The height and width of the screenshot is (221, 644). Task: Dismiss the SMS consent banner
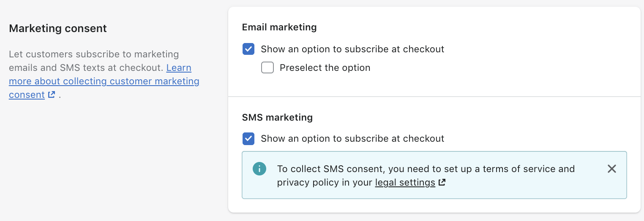(611, 169)
